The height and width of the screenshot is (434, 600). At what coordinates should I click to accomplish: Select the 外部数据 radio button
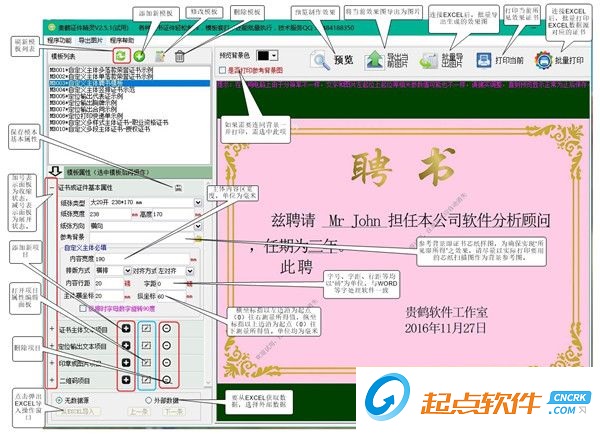point(148,400)
